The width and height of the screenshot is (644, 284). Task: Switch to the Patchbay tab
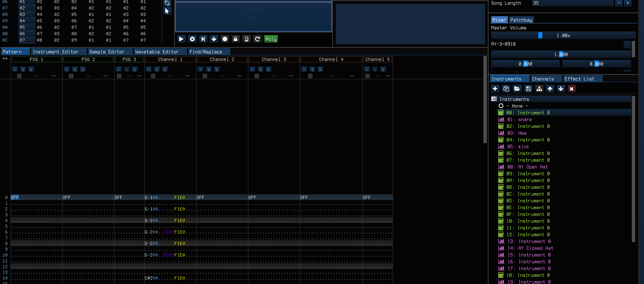[x=521, y=20]
